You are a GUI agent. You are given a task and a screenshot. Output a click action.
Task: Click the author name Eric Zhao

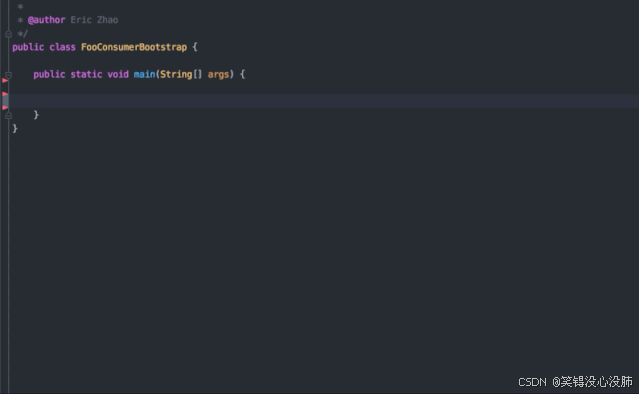click(94, 20)
